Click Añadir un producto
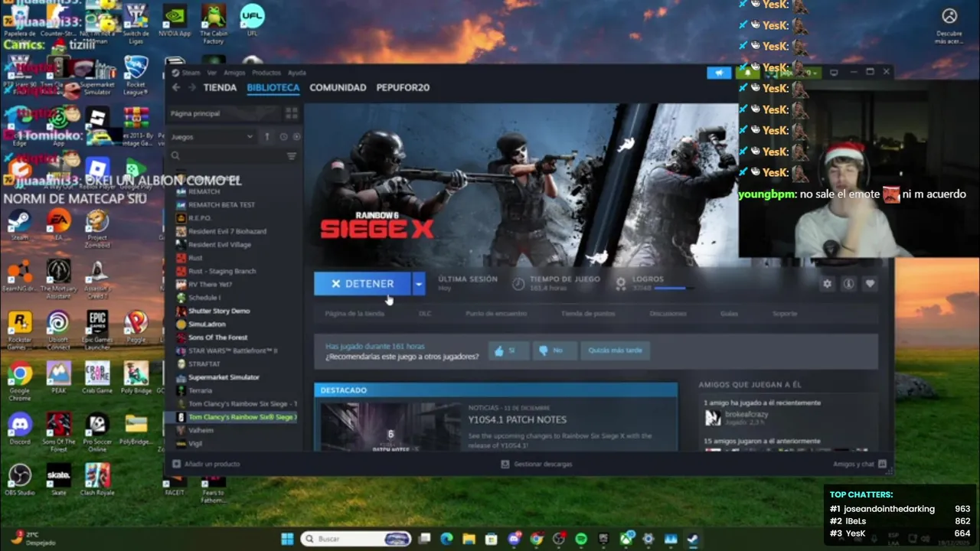This screenshot has height=551, width=980. 206,464
